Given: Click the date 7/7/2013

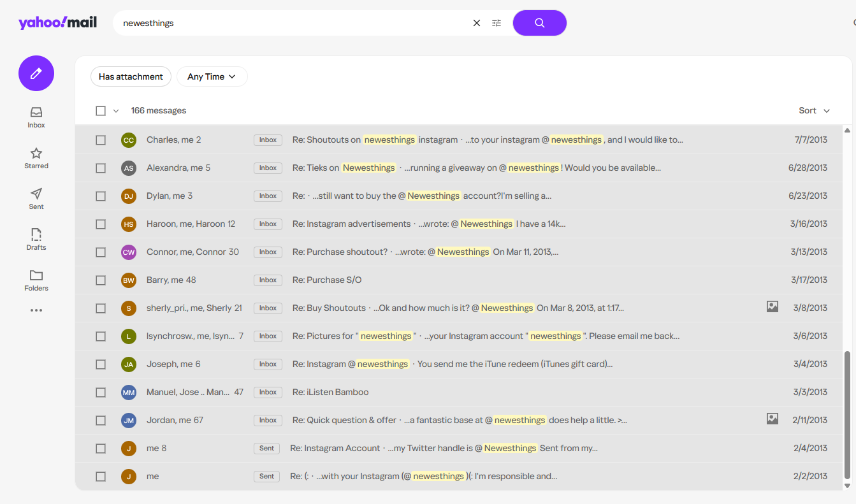Looking at the screenshot, I should tap(811, 140).
